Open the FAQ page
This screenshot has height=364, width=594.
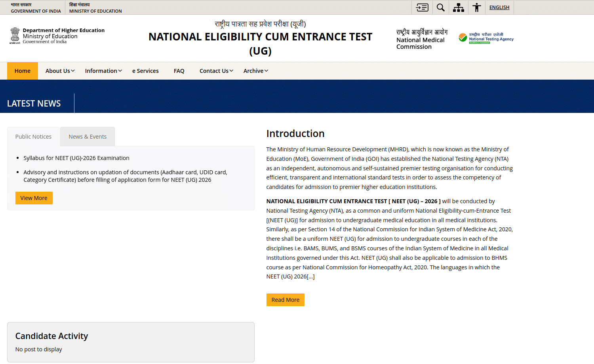179,71
